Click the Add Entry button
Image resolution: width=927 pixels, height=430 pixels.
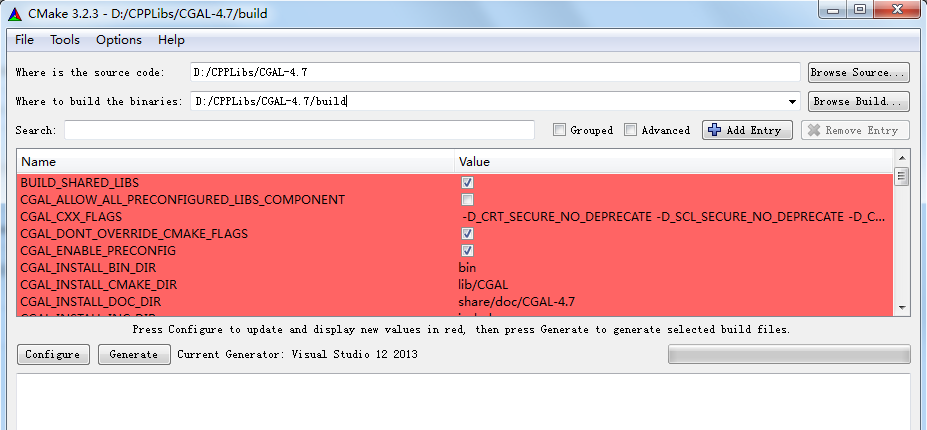[x=747, y=130]
